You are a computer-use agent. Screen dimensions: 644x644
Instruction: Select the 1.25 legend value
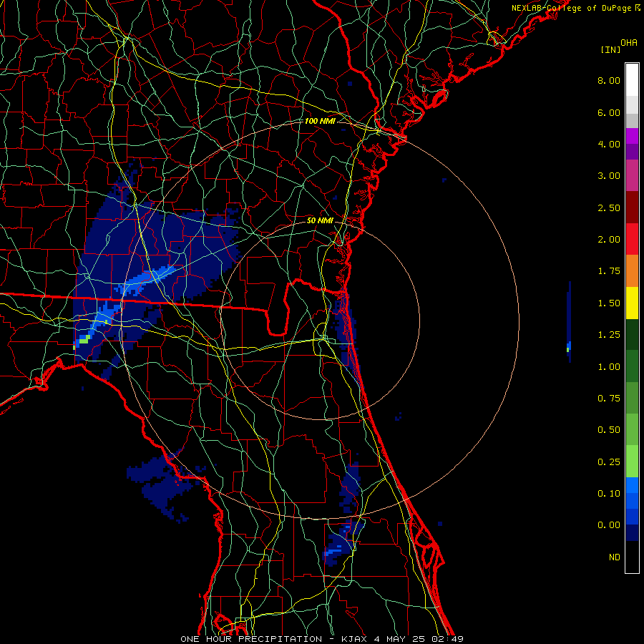[609, 335]
